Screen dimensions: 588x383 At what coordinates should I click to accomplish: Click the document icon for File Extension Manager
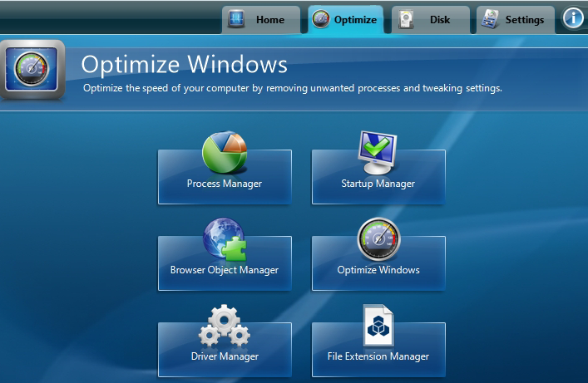click(378, 327)
